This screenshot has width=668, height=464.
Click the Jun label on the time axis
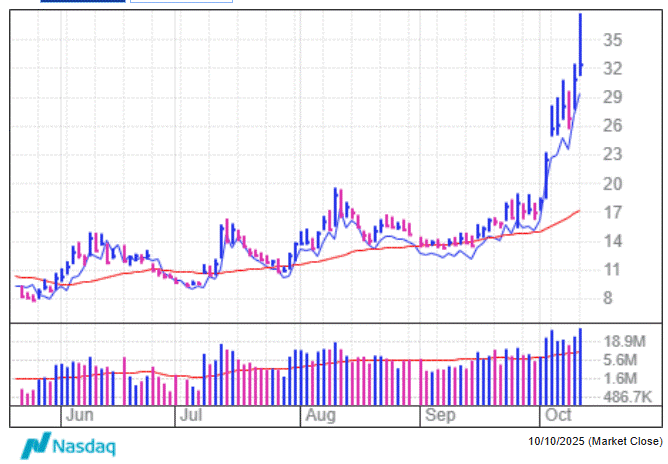tap(78, 414)
